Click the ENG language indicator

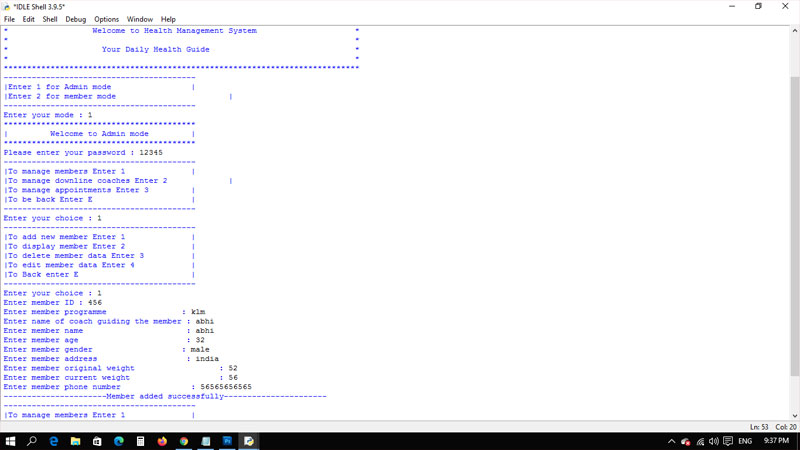pyautogui.click(x=745, y=441)
